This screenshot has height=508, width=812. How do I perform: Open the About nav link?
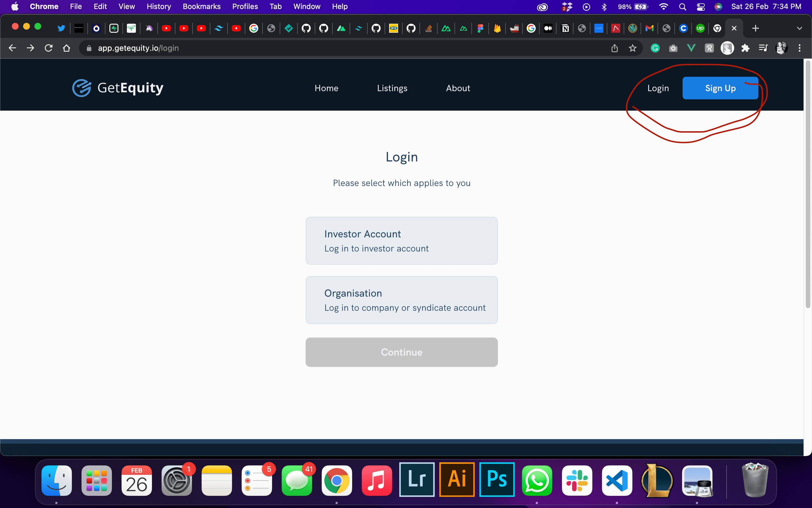[458, 88]
